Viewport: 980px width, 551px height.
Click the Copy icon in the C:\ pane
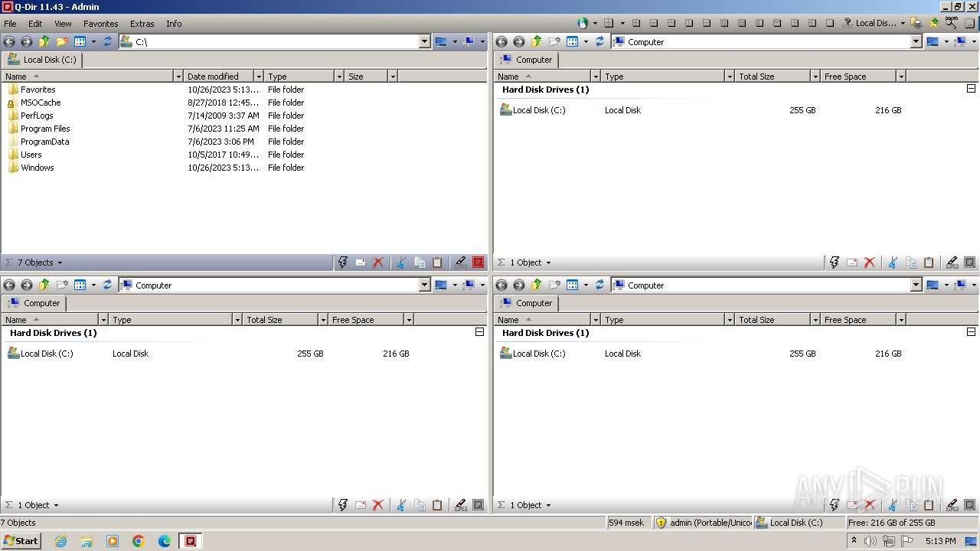420,262
